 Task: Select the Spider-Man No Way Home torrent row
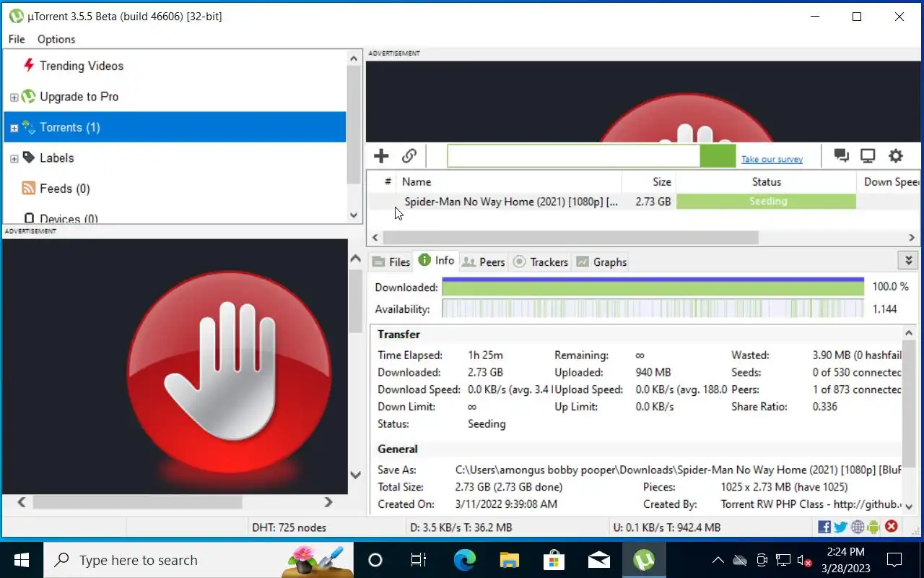tap(642, 202)
